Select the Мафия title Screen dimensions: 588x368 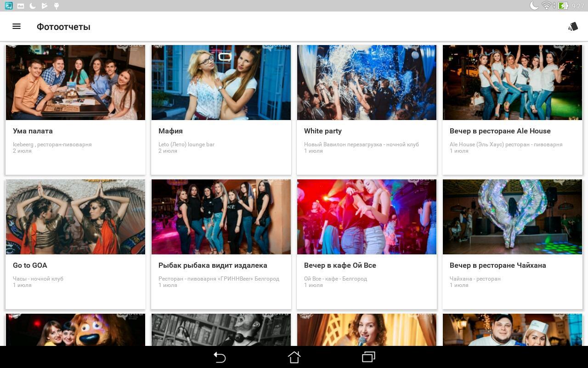point(170,131)
